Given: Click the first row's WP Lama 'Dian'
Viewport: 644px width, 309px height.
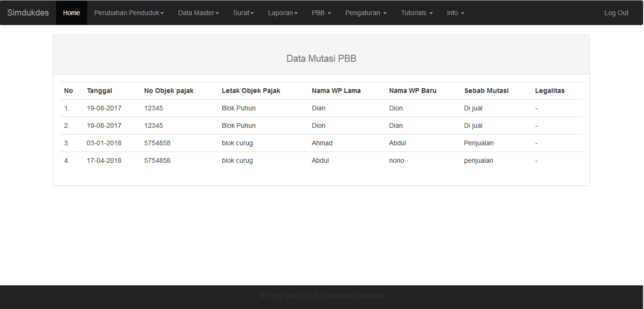Looking at the screenshot, I should point(318,108).
